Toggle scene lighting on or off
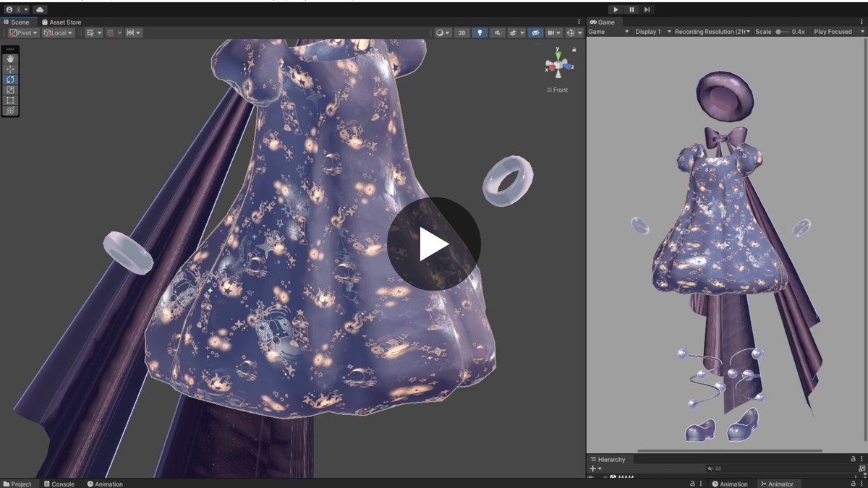 480,33
